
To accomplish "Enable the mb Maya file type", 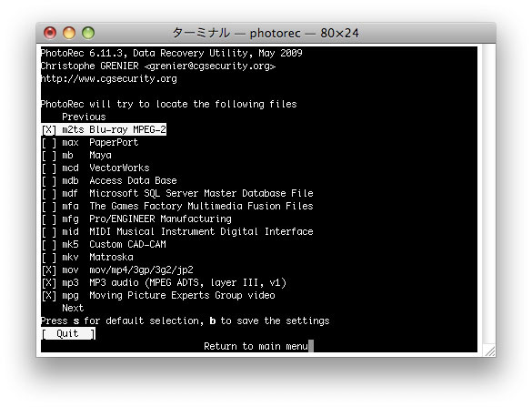I will [x=76, y=156].
